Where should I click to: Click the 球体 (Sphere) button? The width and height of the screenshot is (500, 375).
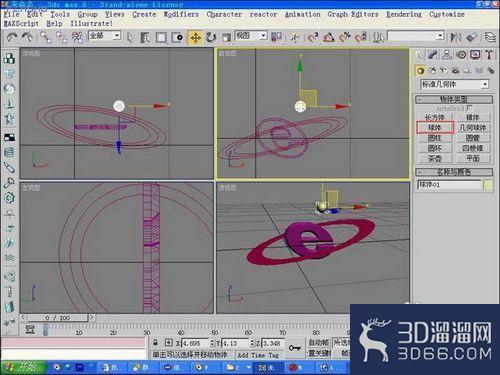pyautogui.click(x=435, y=127)
